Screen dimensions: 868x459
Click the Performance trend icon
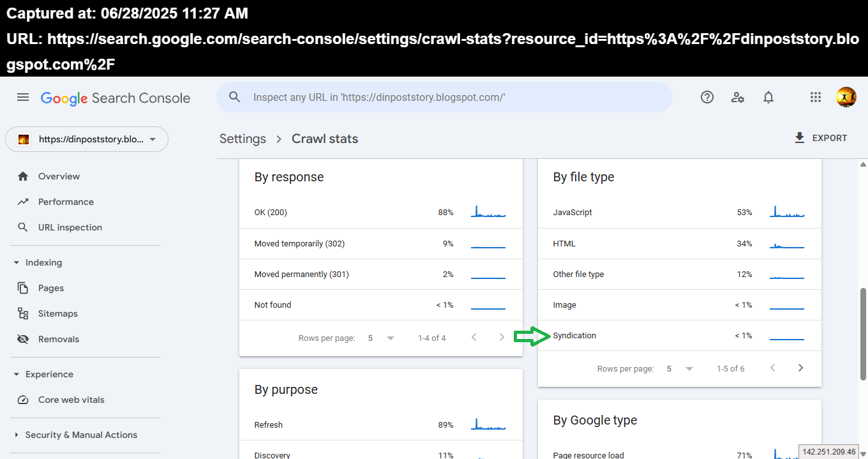click(23, 202)
